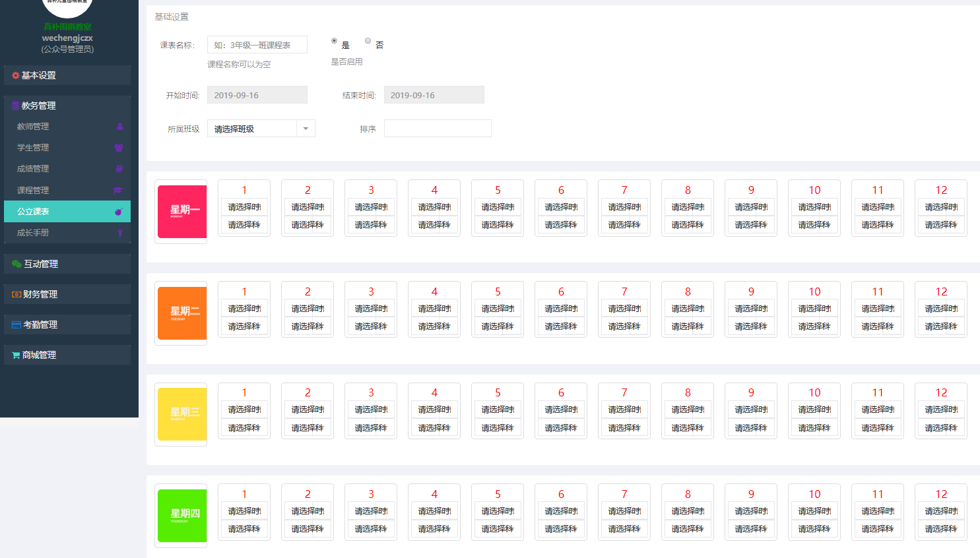Click the icon on the 成长手册 row
The height and width of the screenshot is (558, 980).
[x=120, y=233]
